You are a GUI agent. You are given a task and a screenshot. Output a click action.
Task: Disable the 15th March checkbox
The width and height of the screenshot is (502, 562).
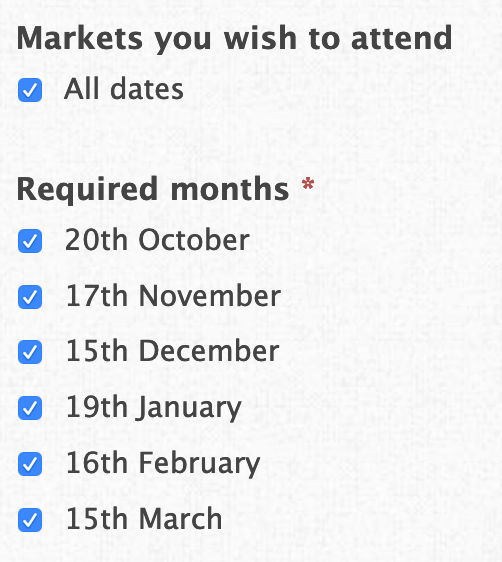(x=30, y=520)
